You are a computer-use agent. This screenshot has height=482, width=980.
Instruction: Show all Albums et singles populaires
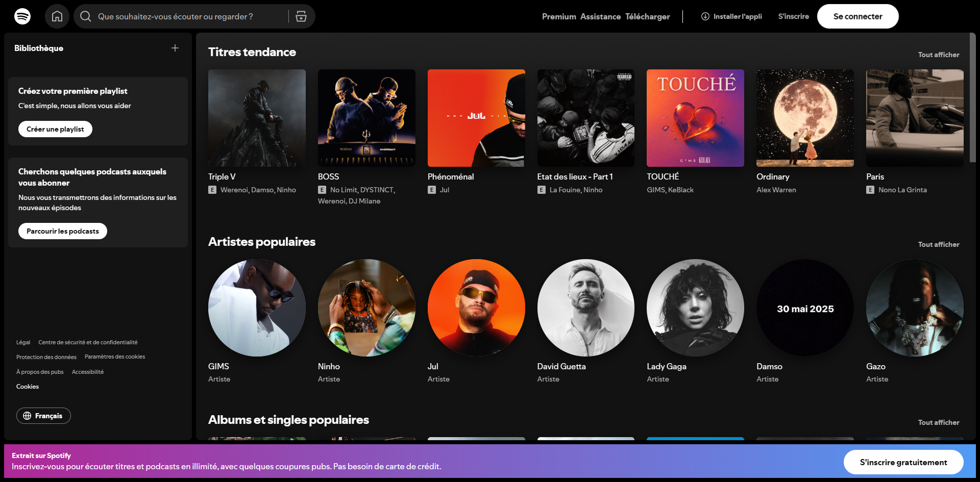point(939,422)
